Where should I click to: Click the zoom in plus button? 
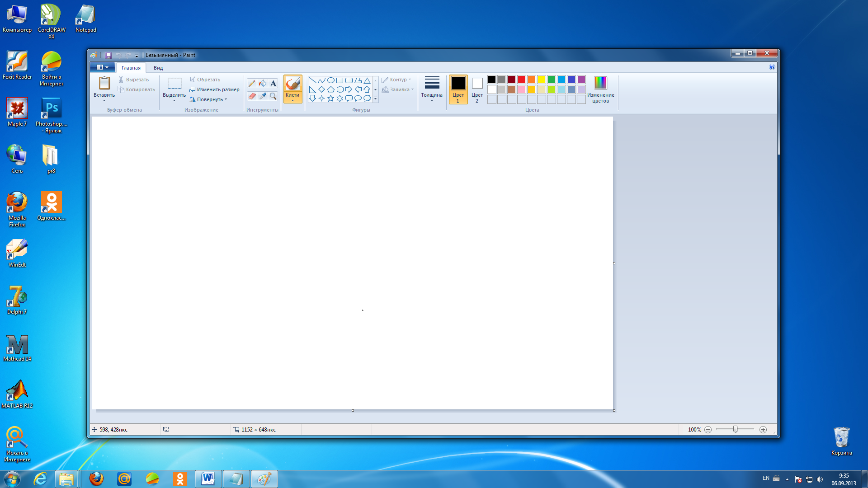click(763, 430)
